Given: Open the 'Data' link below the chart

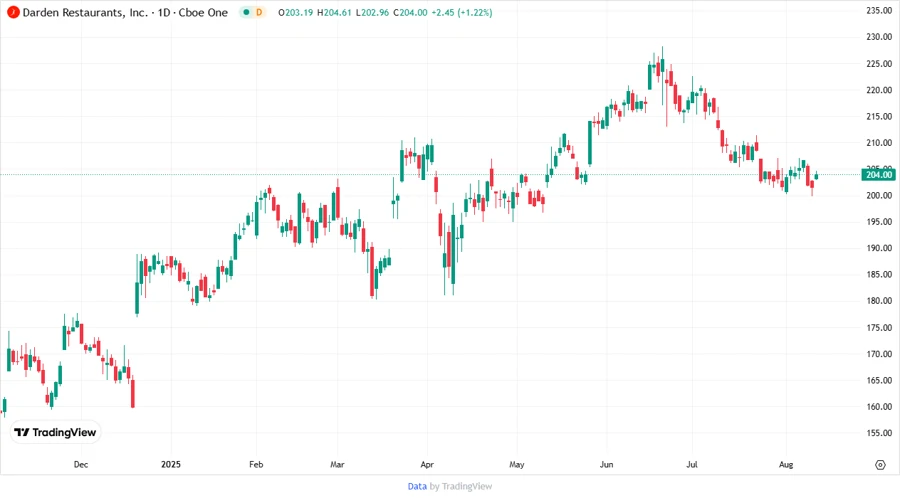Looking at the screenshot, I should (x=417, y=486).
